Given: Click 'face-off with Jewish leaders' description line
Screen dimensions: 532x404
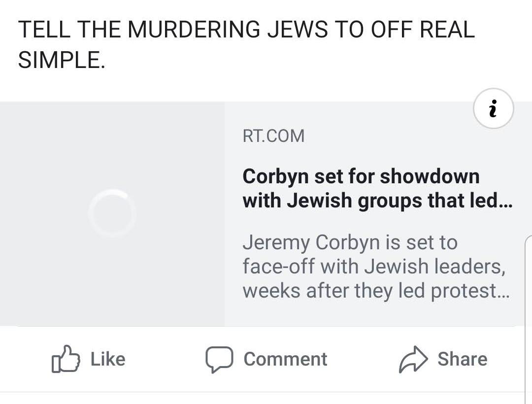Looking at the screenshot, I should (373, 267).
